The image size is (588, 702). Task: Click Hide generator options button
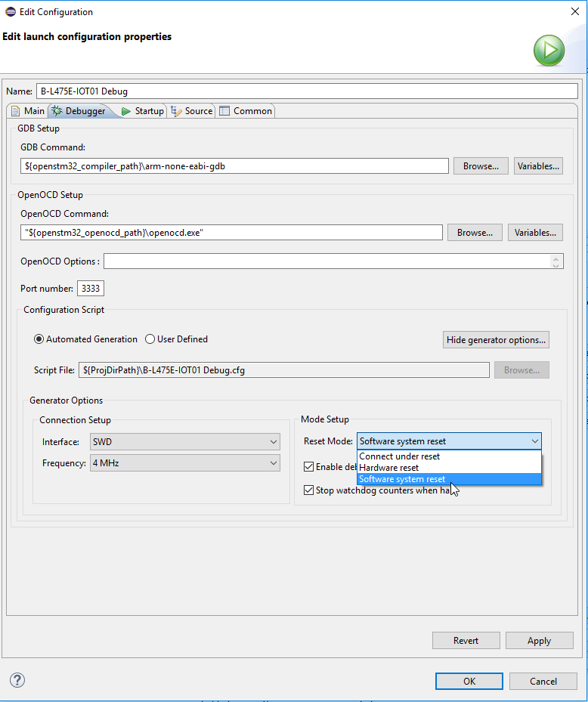click(x=496, y=340)
